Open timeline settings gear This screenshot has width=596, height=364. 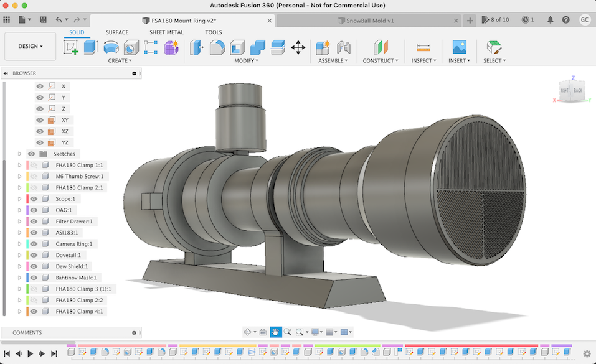[587, 353]
